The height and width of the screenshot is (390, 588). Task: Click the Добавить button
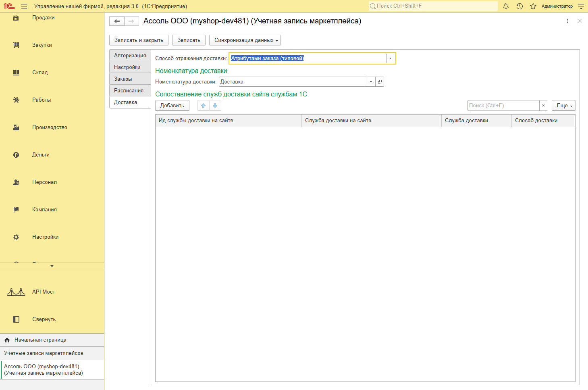coord(172,106)
